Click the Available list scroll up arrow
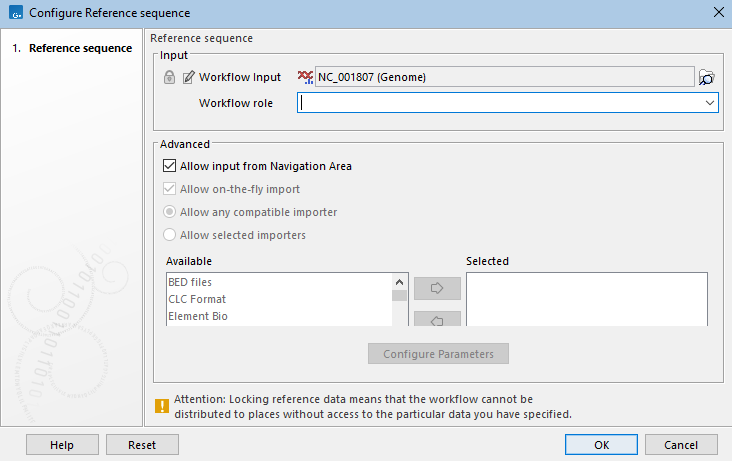 [x=400, y=282]
